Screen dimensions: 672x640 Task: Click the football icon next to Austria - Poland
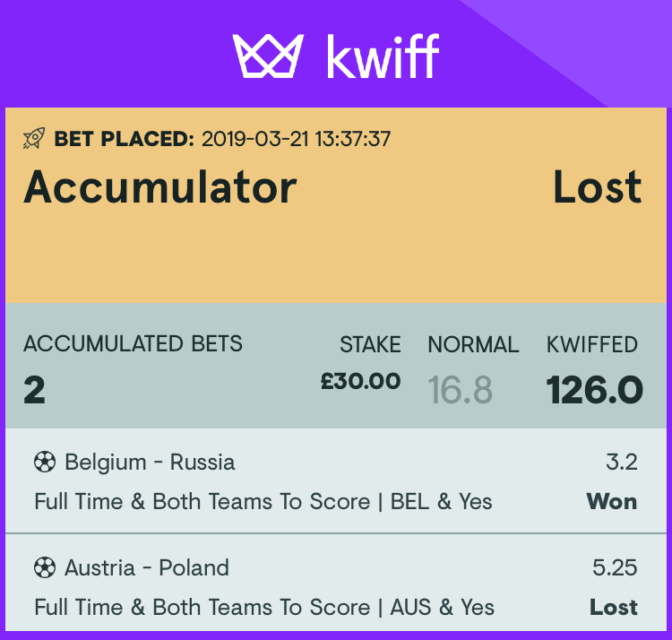pos(45,567)
